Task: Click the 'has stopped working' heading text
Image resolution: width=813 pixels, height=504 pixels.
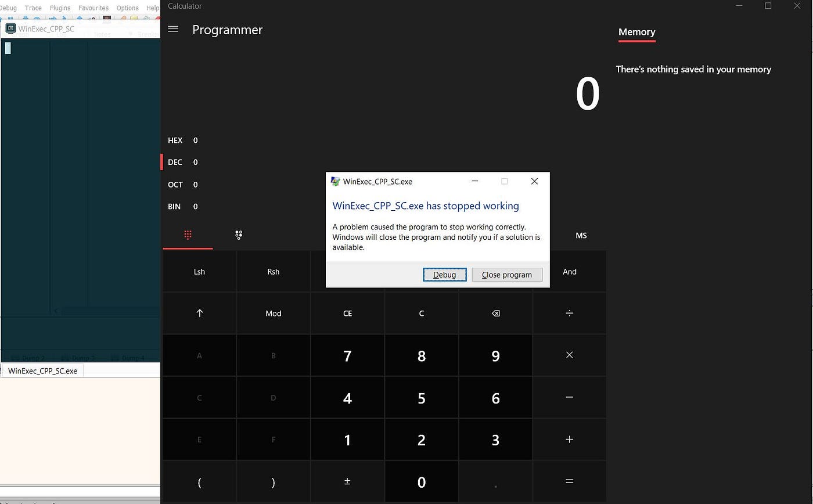Action: 426,206
